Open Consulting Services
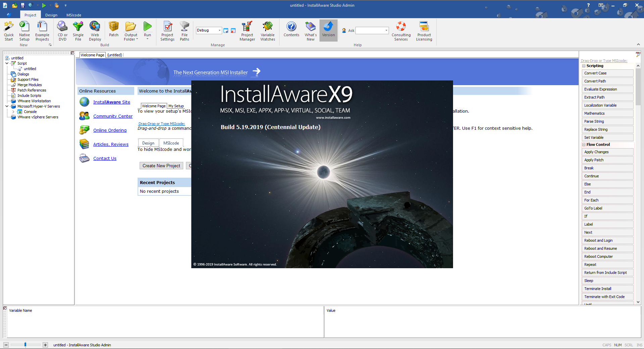Viewport: 644px width, 349px height. pyautogui.click(x=401, y=31)
